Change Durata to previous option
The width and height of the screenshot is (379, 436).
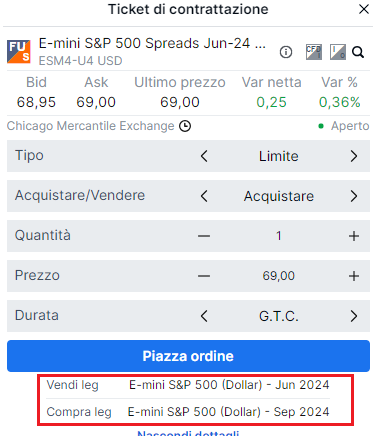[x=204, y=316]
